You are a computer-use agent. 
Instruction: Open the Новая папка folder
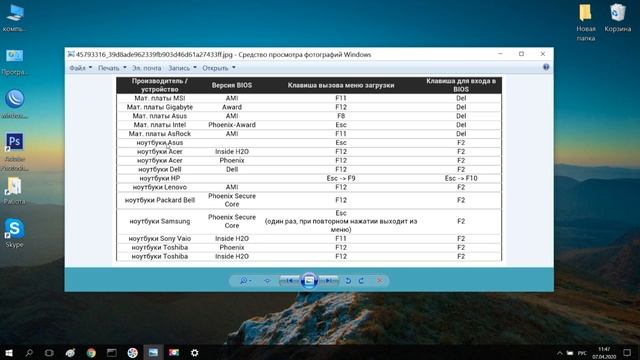click(586, 22)
